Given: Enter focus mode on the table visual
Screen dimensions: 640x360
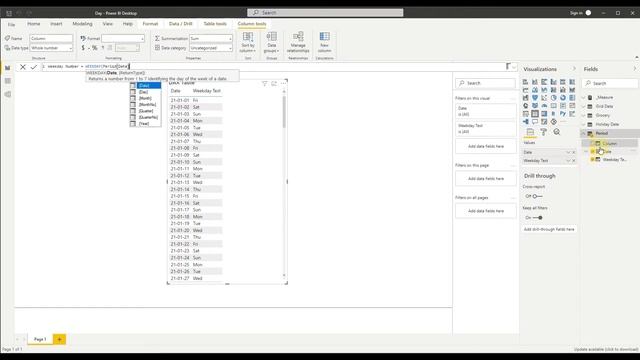Looking at the screenshot, I should coord(274,83).
